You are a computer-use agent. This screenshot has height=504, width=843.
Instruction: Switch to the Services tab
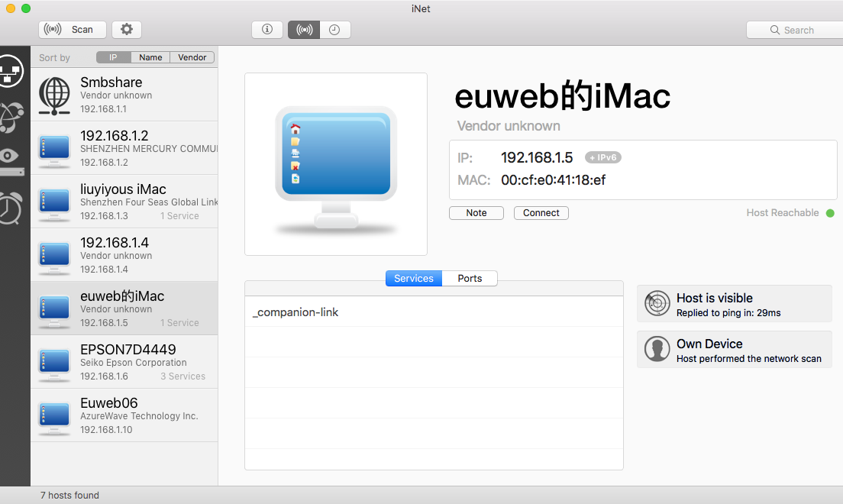[413, 278]
